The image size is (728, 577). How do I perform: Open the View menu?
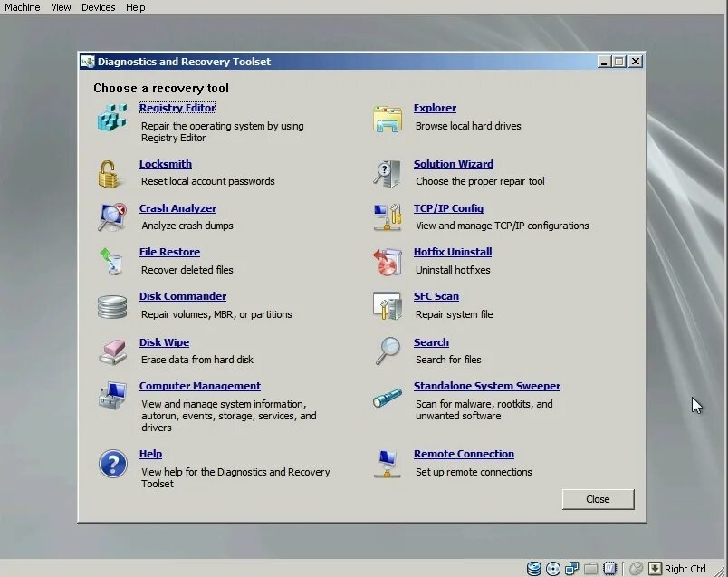[x=61, y=7]
